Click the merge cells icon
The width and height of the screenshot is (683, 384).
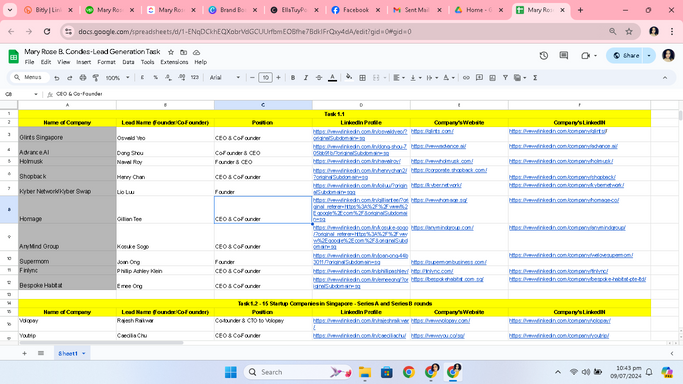[x=376, y=77]
